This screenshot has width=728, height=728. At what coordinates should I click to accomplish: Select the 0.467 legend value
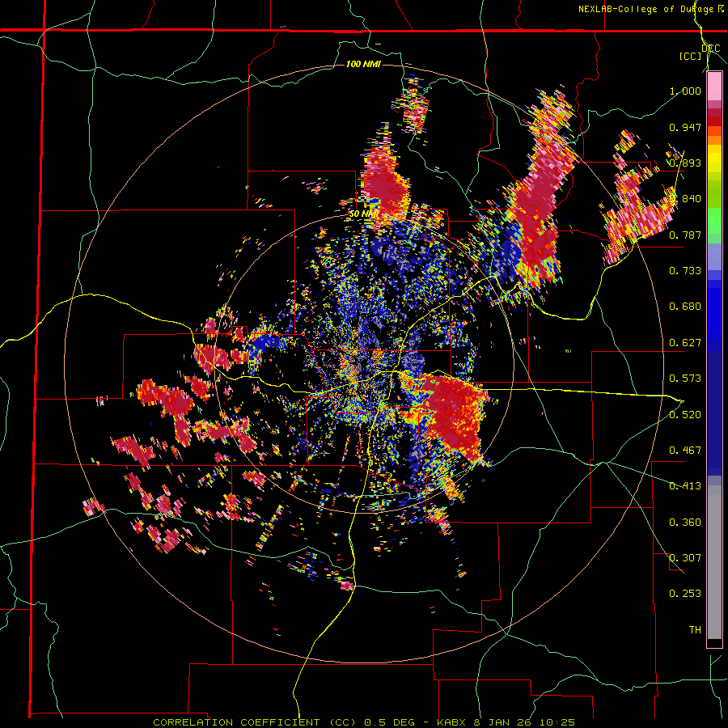(x=685, y=451)
